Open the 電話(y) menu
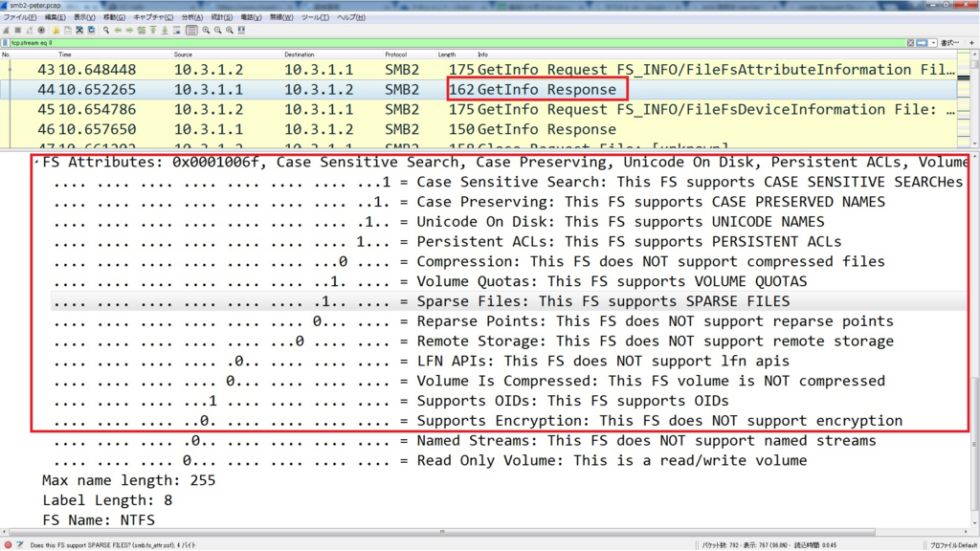The image size is (980, 551). coord(251,17)
